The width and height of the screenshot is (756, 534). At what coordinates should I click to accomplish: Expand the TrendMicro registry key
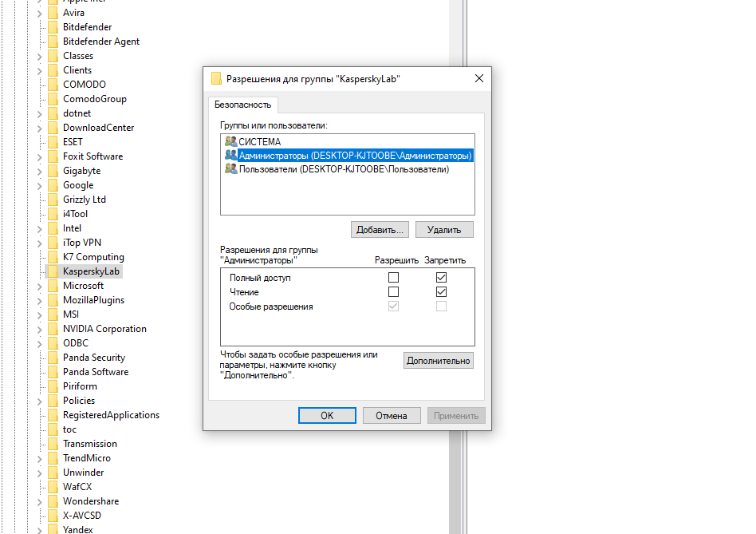pos(40,459)
